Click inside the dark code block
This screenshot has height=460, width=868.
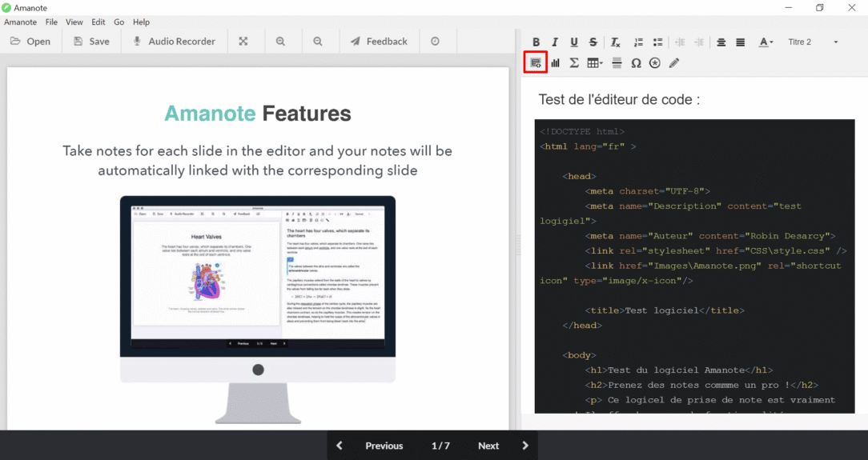pos(694,266)
